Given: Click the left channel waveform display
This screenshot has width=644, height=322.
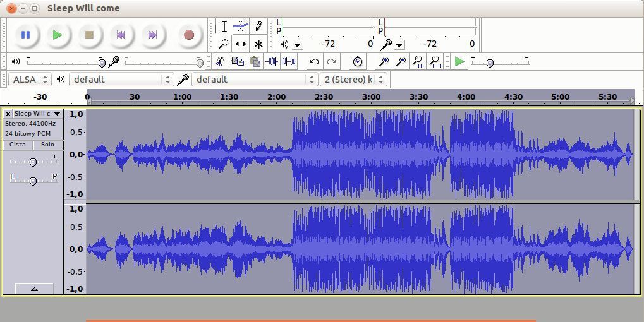Looking at the screenshot, I should (360, 154).
